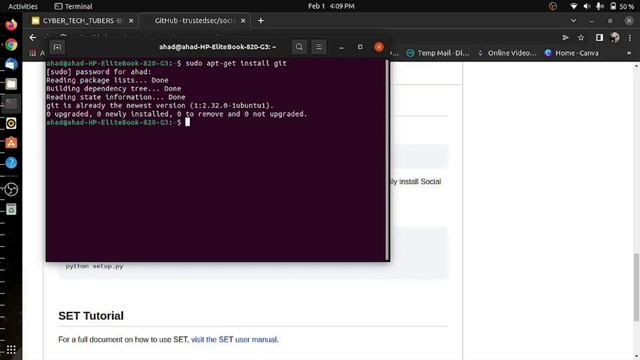Image resolution: width=640 pixels, height=360 pixels.
Task: Show Applications grid button
Action: pyautogui.click(x=11, y=350)
